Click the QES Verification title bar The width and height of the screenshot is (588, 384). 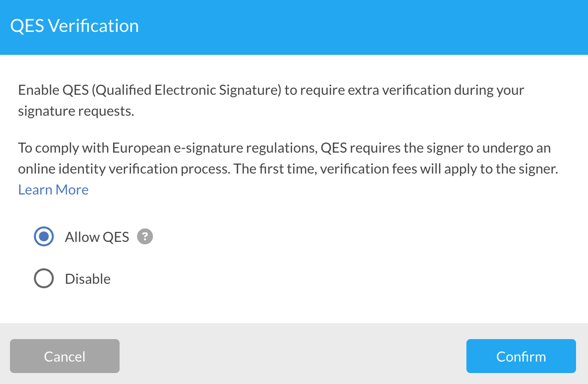tap(74, 26)
